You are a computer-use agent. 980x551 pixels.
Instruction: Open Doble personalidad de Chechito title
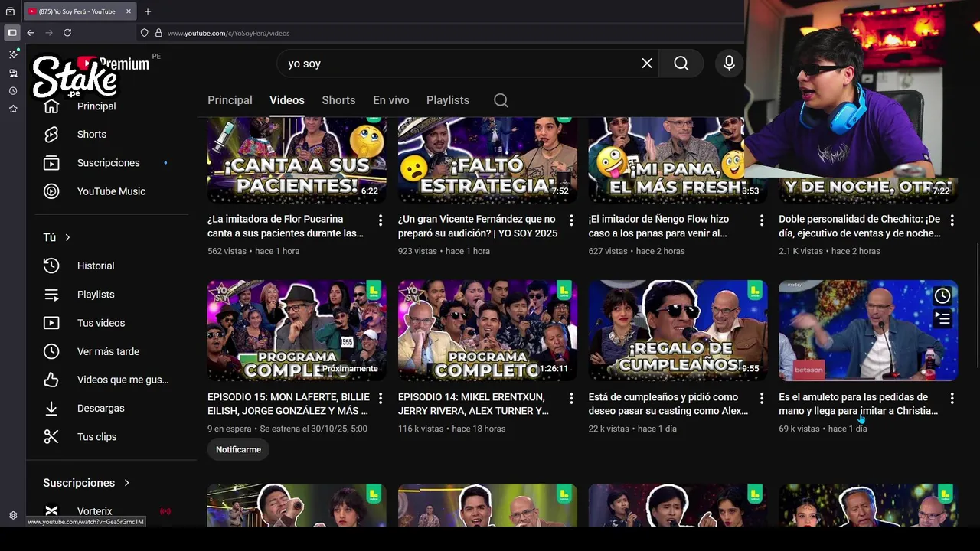(x=859, y=227)
